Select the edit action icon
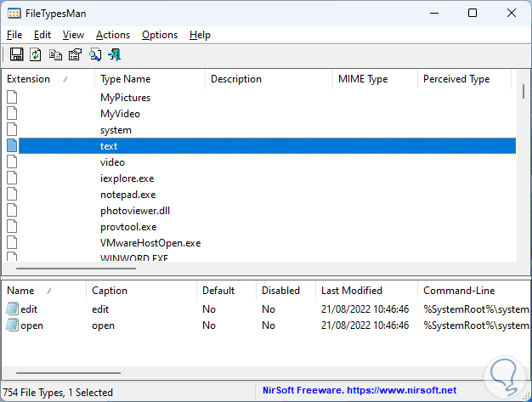Image resolution: width=532 pixels, height=402 pixels. [x=13, y=309]
